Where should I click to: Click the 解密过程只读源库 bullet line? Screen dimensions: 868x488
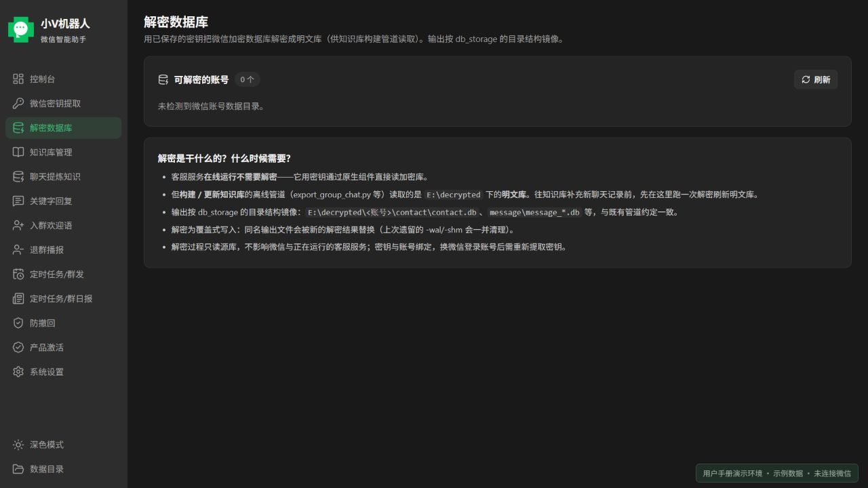[368, 247]
